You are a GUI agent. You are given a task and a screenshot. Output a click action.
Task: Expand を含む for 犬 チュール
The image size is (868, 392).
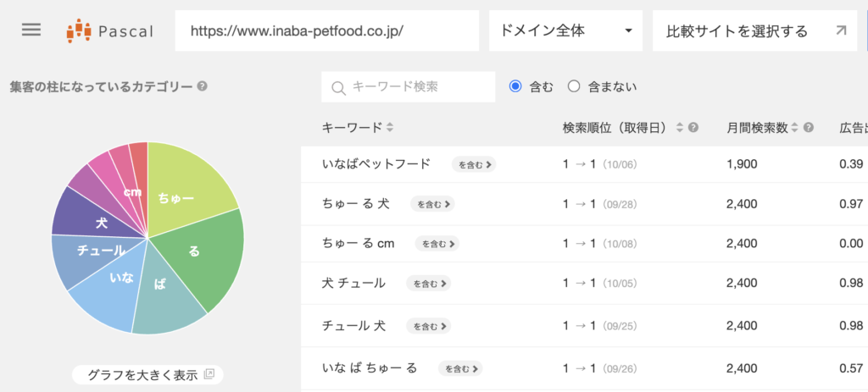coord(428,283)
